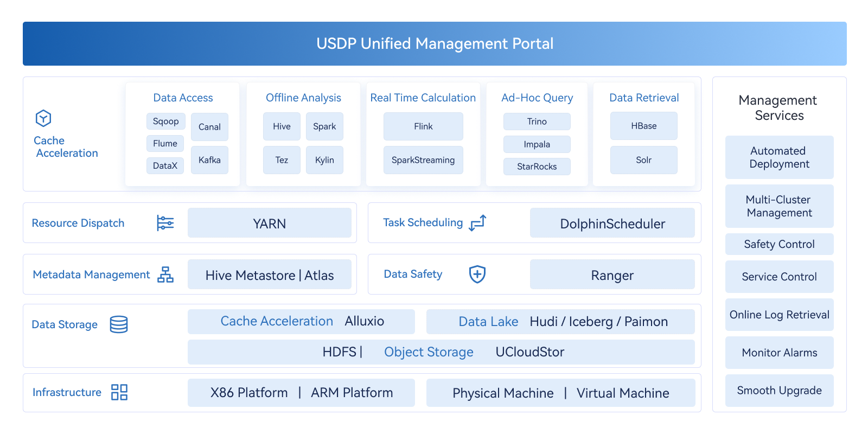Click the Task Scheduling arrows icon
The image size is (868, 434).
tap(478, 222)
